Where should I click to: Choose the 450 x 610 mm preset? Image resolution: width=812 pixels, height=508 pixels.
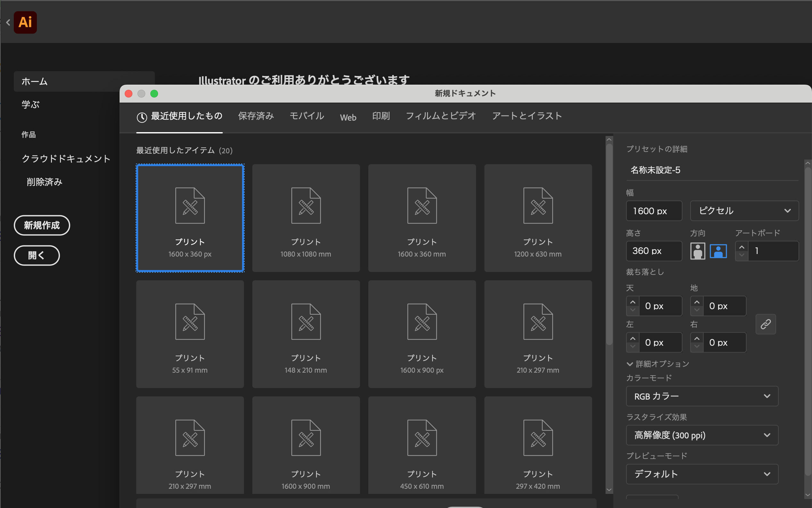click(422, 445)
